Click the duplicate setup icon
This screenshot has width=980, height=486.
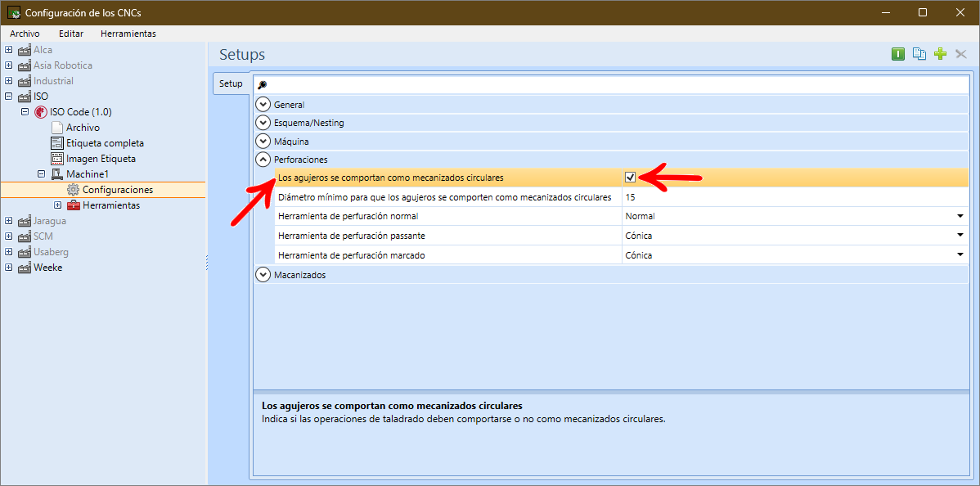(919, 55)
